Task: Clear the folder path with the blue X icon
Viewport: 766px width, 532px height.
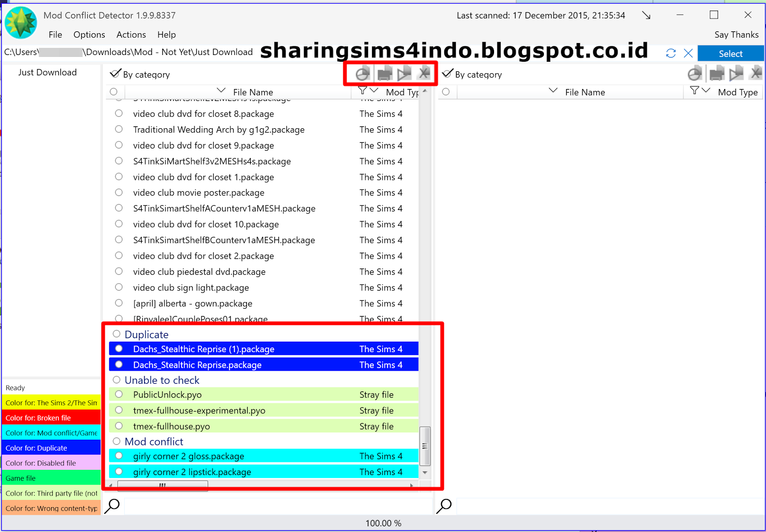Action: pyautogui.click(x=688, y=53)
